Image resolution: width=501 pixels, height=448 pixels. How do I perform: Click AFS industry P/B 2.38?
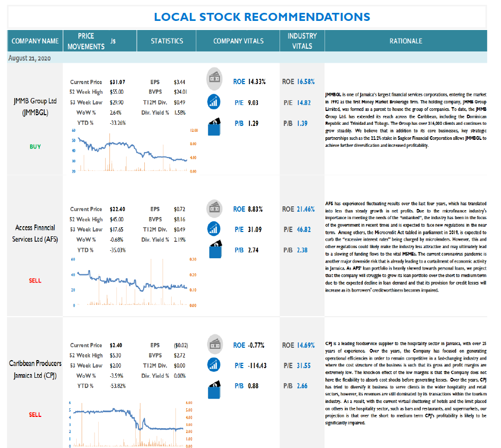click(302, 250)
